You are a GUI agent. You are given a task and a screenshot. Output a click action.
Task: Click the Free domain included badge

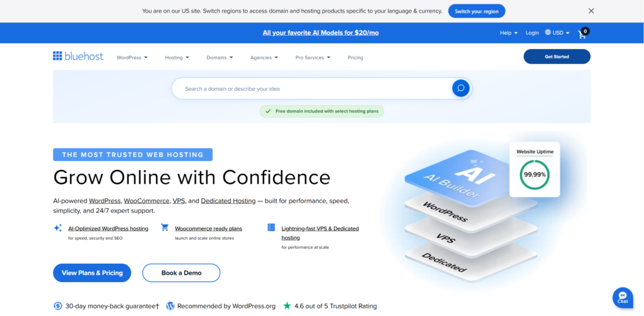click(x=321, y=111)
